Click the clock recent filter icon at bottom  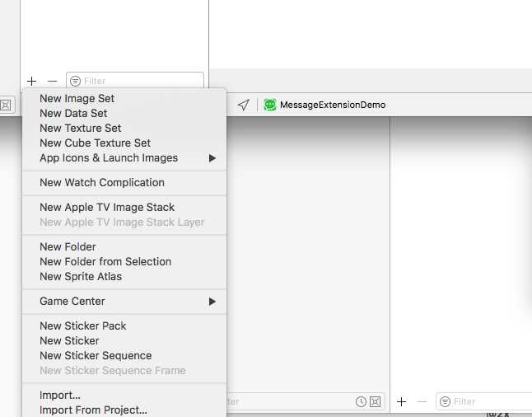[361, 401]
